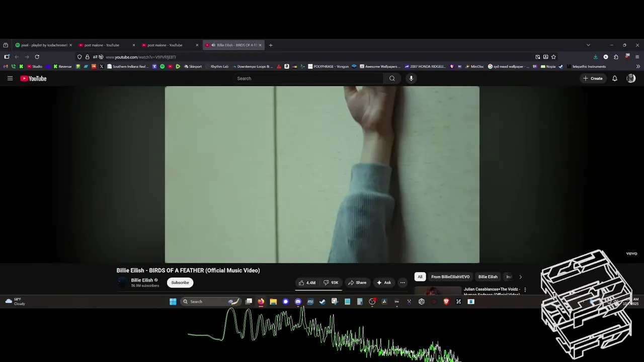
Task: Open Discord from the taskbar
Action: click(298, 302)
